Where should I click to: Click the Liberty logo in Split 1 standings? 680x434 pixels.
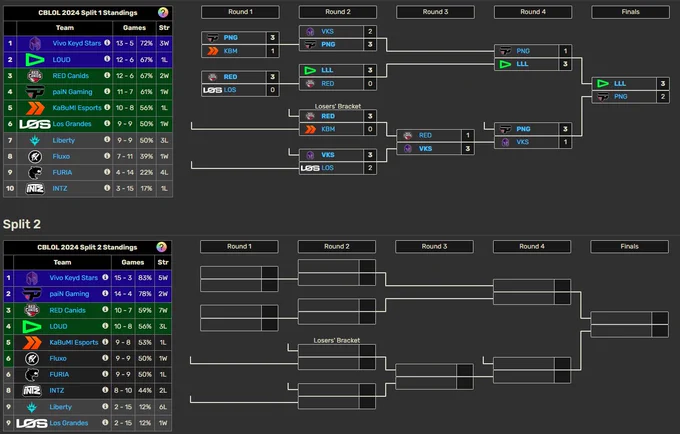pyautogui.click(x=35, y=140)
